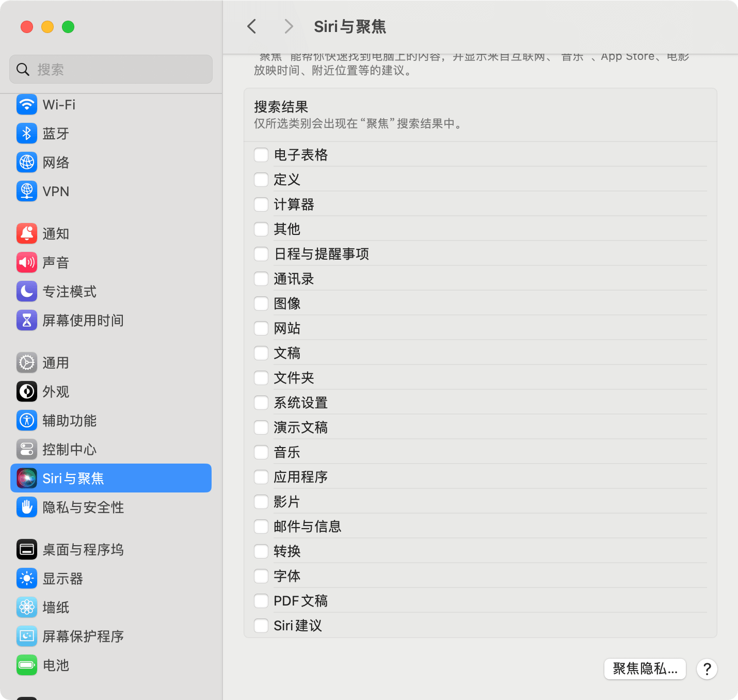
Task: Check the 网站 search category
Action: [x=261, y=328]
